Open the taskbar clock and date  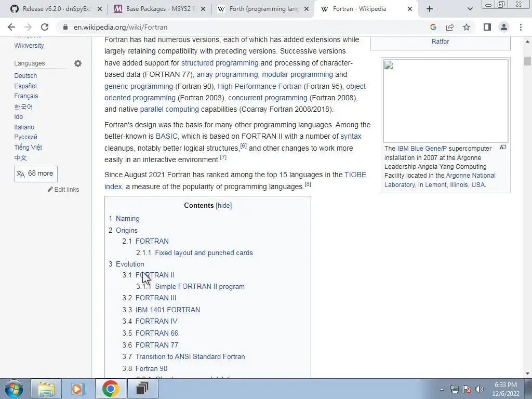pyautogui.click(x=506, y=389)
